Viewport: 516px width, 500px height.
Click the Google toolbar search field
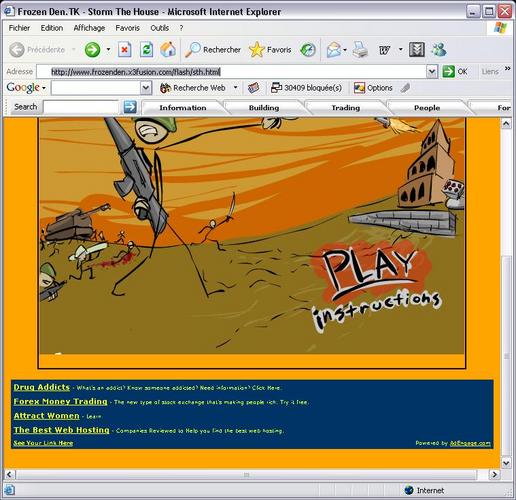pos(96,88)
